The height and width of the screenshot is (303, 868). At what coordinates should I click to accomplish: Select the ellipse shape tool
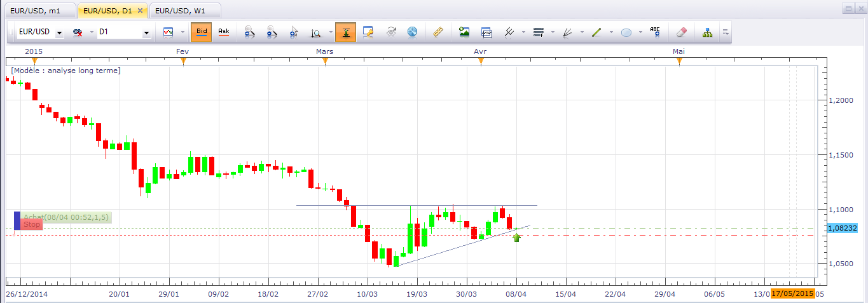click(x=626, y=32)
